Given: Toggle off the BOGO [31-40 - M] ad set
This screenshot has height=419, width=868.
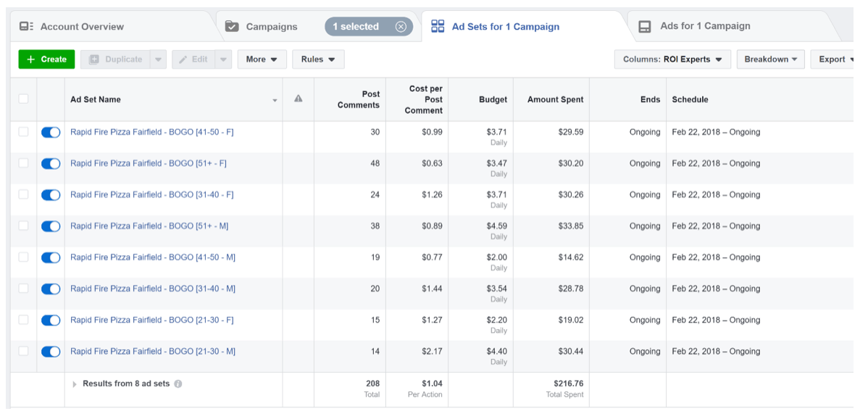Looking at the screenshot, I should click(x=51, y=289).
